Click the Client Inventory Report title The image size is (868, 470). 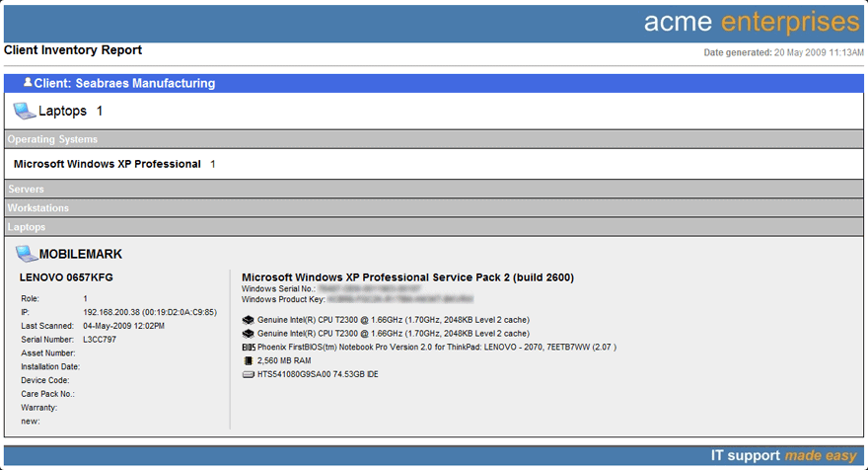pyautogui.click(x=73, y=50)
